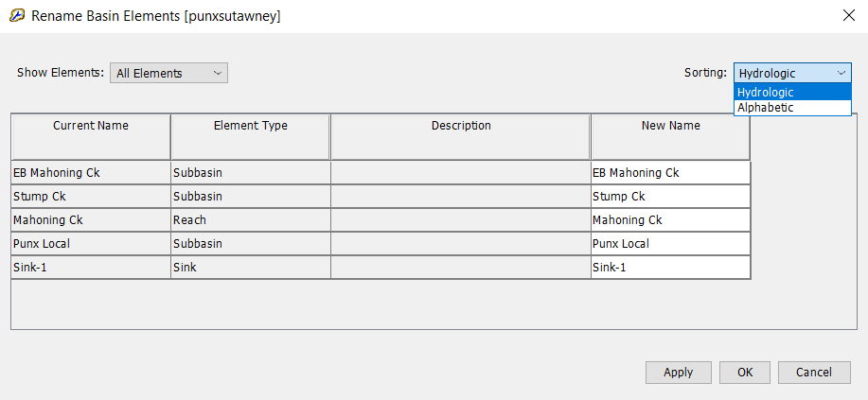Image resolution: width=868 pixels, height=400 pixels.
Task: Close the Rename Basin Elements dialog
Action: click(x=846, y=15)
